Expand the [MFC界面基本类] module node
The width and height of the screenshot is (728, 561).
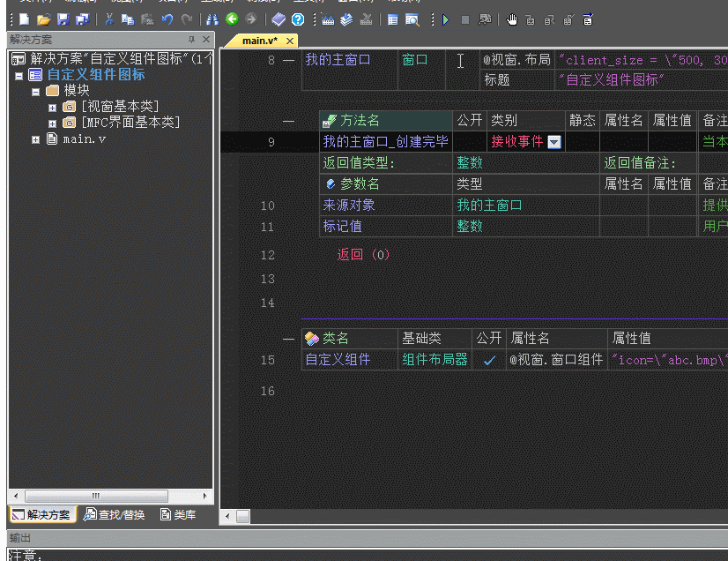point(53,123)
